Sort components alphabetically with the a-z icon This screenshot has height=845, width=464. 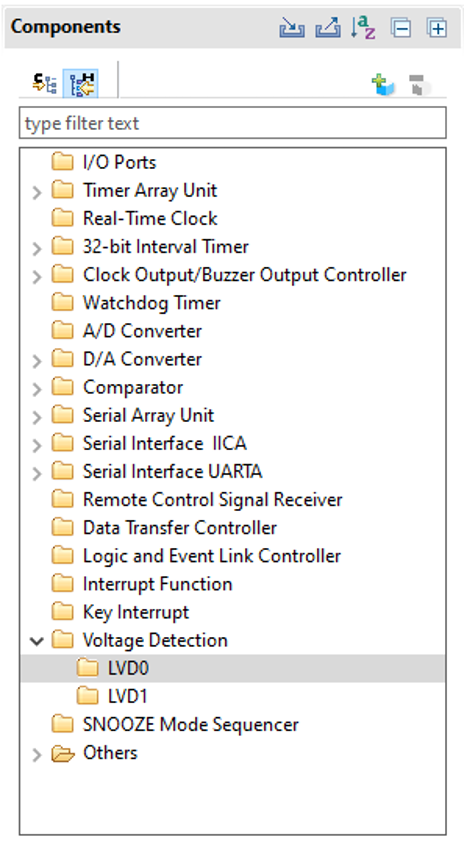(x=363, y=27)
